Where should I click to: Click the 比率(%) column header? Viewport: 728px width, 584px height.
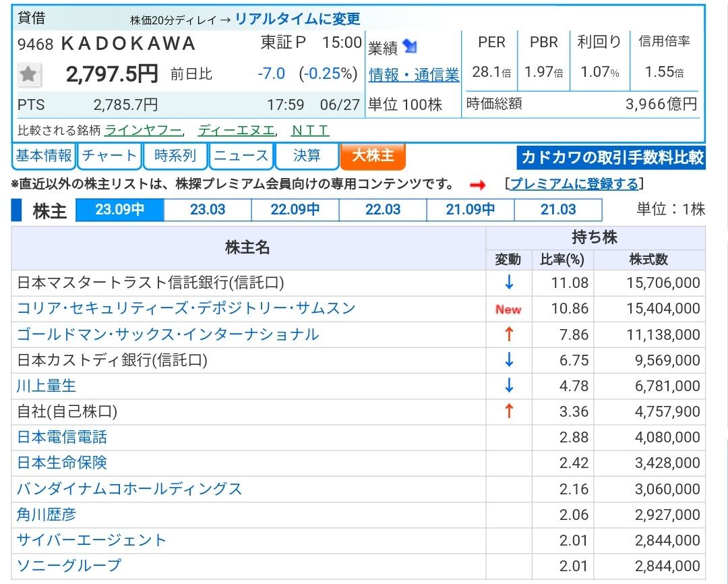[x=562, y=259]
